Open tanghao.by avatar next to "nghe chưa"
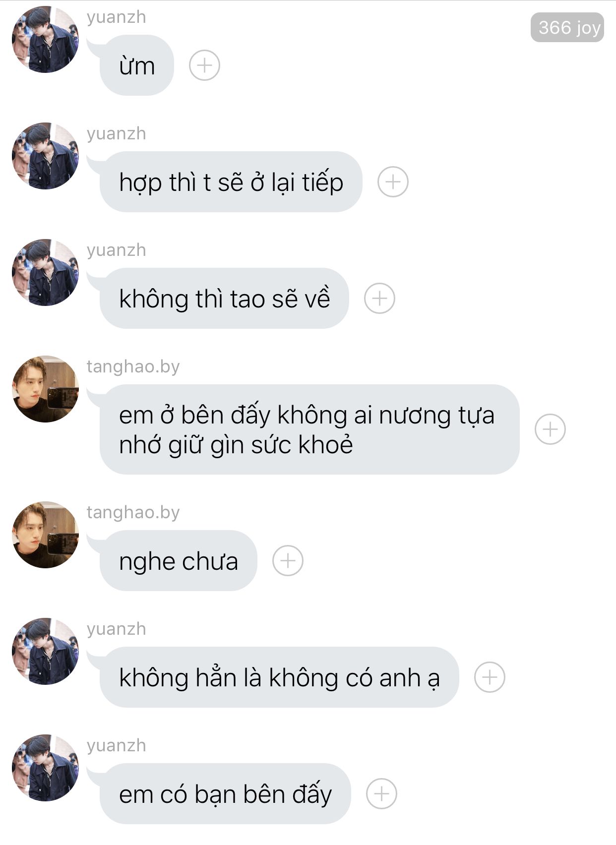The width and height of the screenshot is (616, 845). 45,535
